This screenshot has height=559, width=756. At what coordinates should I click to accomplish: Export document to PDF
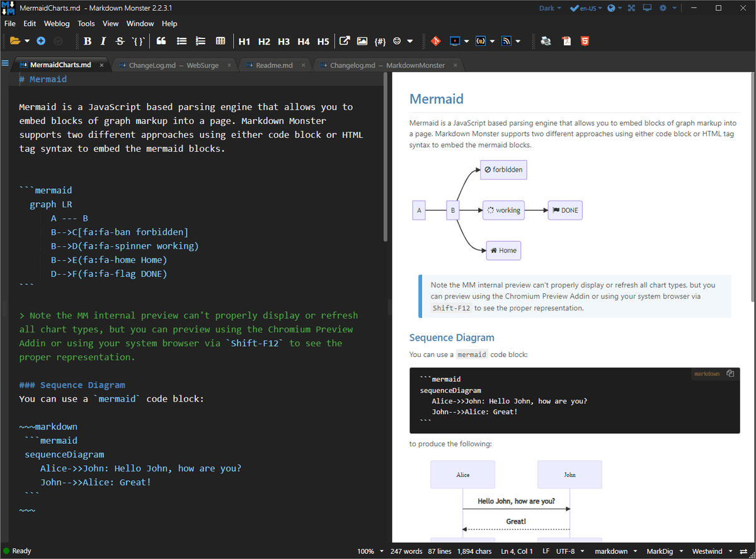click(x=566, y=41)
